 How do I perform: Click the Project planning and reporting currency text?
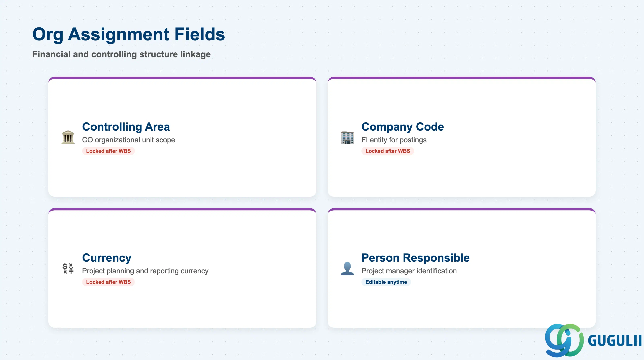pos(145,271)
